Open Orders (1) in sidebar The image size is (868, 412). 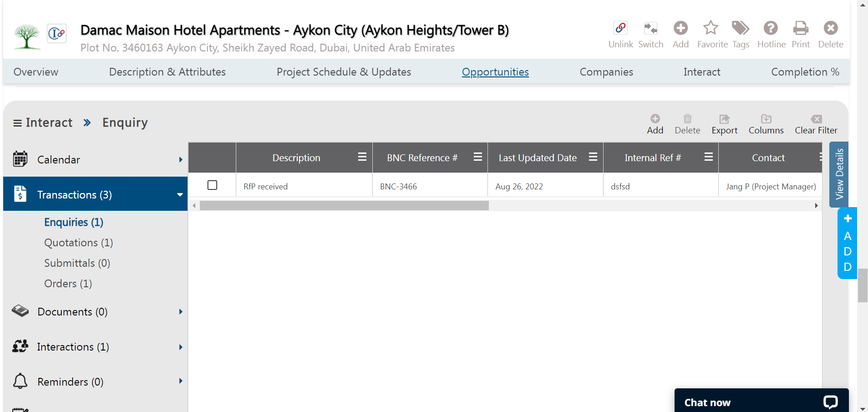coord(68,284)
